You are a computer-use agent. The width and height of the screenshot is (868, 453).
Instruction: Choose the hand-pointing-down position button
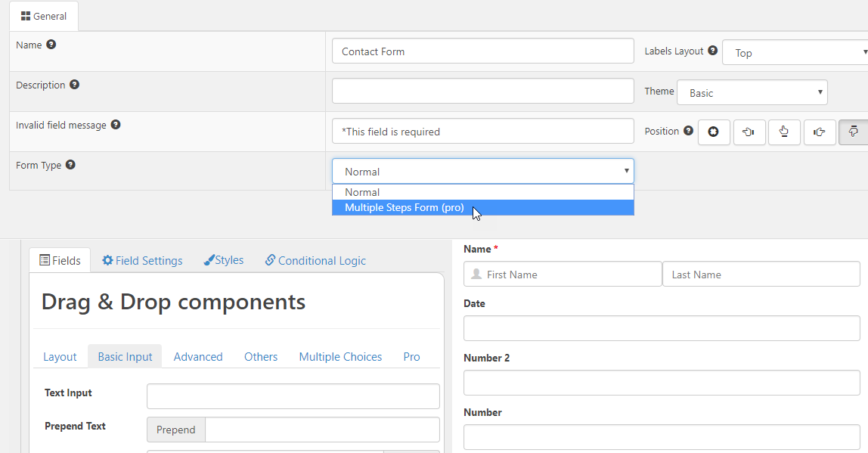click(854, 132)
